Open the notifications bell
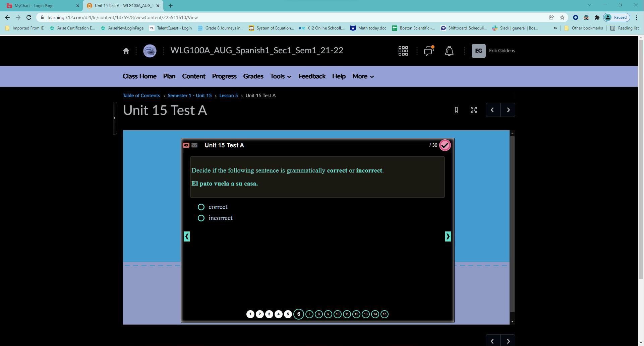 (449, 51)
